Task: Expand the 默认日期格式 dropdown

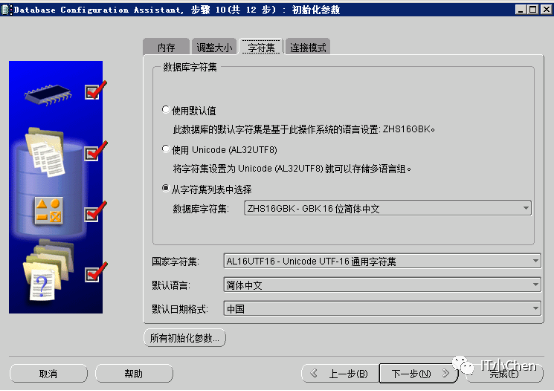Action: 382,309
